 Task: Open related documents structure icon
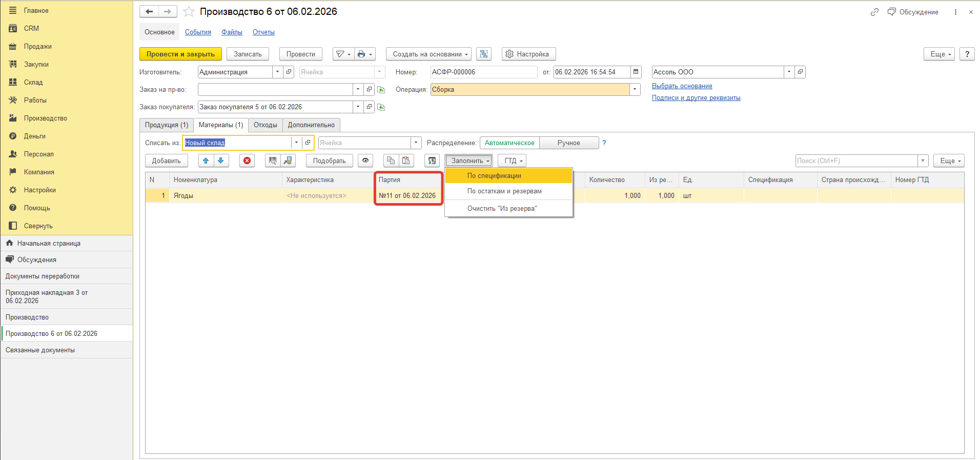(x=484, y=54)
